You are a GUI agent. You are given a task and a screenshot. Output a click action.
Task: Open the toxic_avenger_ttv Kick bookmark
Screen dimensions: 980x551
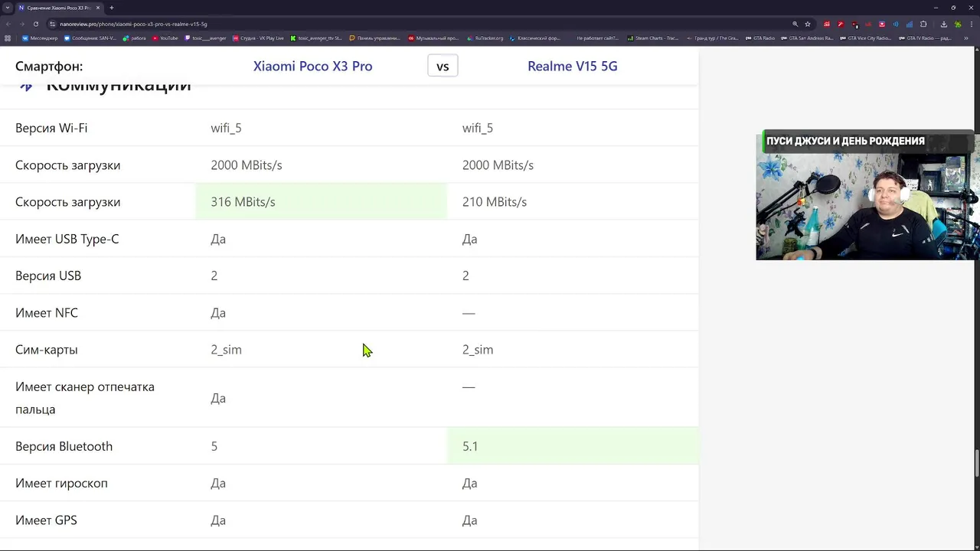click(x=316, y=37)
